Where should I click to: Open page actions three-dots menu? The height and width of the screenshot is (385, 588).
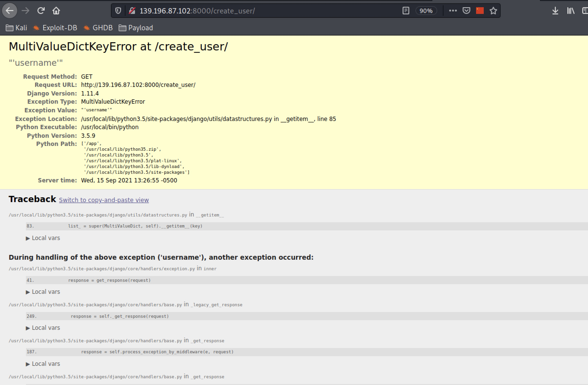point(453,11)
